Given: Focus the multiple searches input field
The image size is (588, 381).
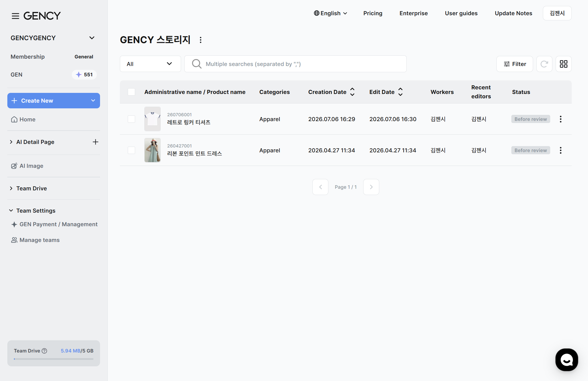Looking at the screenshot, I should click(295, 64).
